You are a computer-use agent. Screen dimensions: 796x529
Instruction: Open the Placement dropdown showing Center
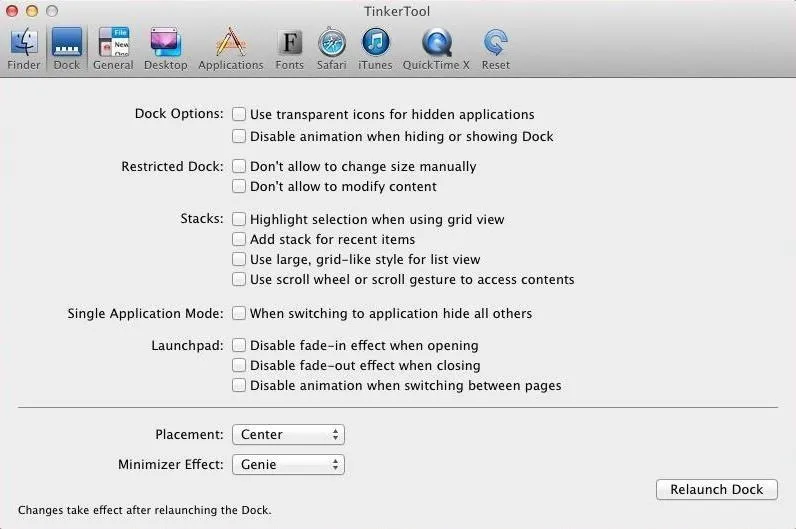click(x=288, y=435)
